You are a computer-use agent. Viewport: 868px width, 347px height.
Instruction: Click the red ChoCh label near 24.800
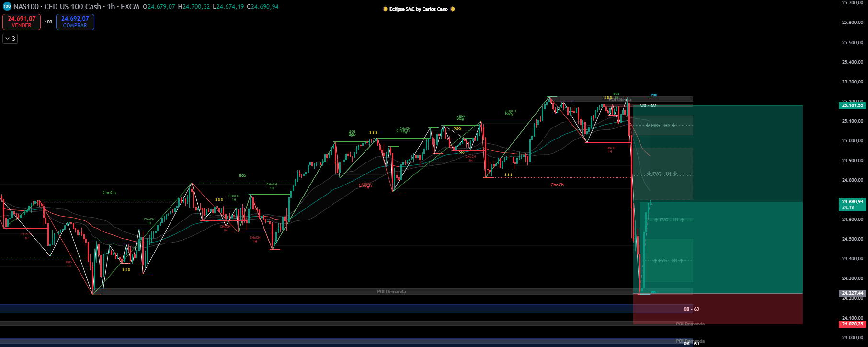pos(557,185)
